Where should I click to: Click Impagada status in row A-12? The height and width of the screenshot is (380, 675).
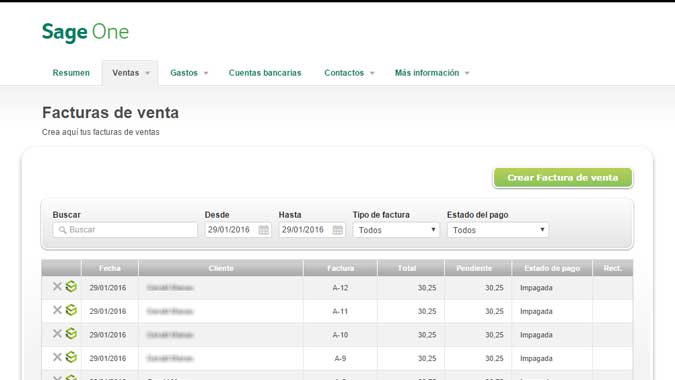[536, 288]
